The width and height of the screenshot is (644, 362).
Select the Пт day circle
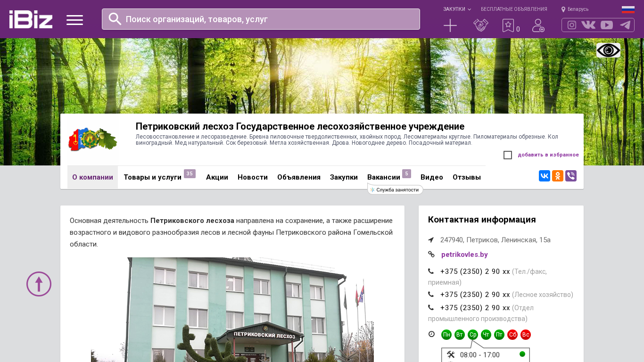[499, 335]
